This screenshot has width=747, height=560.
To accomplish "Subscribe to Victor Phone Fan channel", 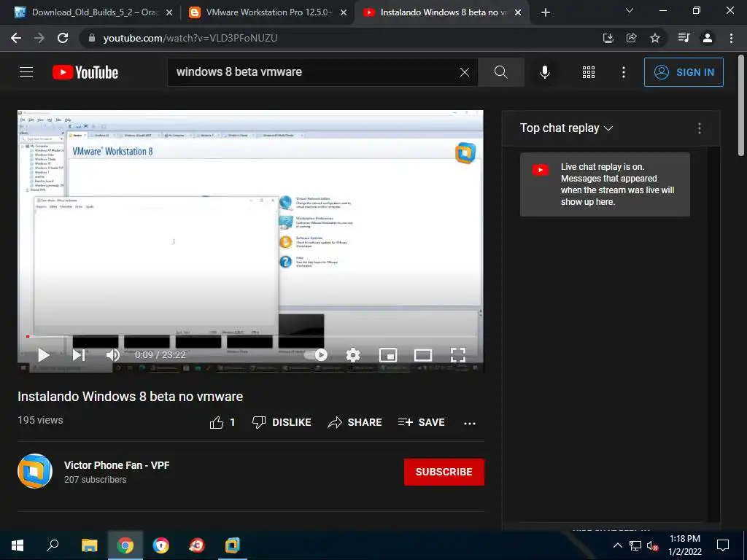I will [444, 472].
